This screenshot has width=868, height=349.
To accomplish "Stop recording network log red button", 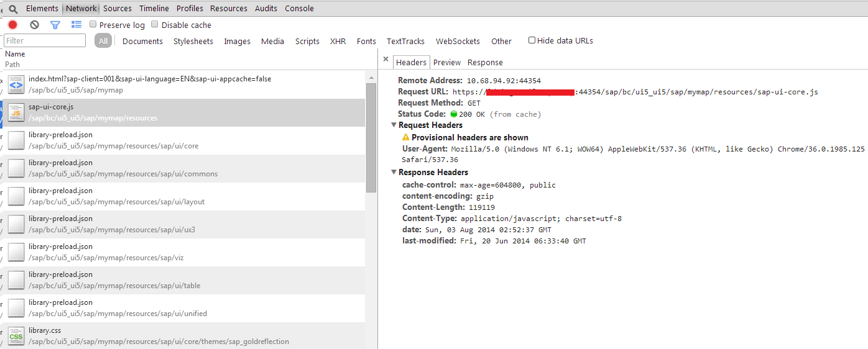I will pyautogui.click(x=12, y=25).
